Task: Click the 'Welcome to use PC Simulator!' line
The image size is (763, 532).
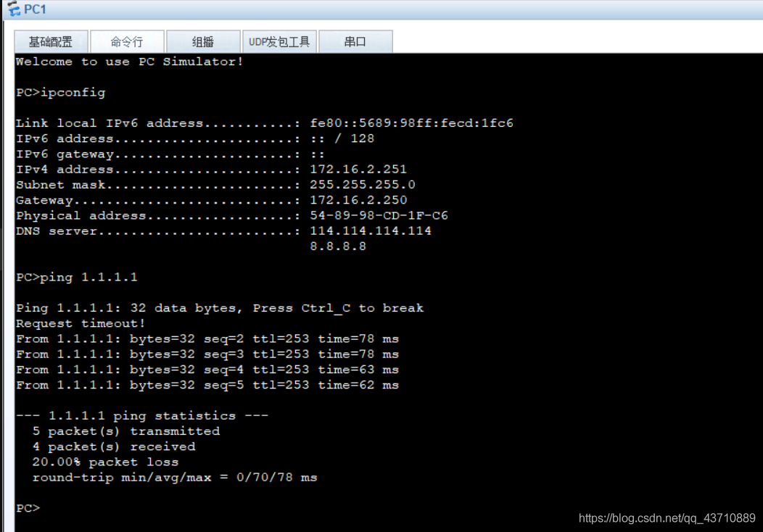Action: pos(129,62)
